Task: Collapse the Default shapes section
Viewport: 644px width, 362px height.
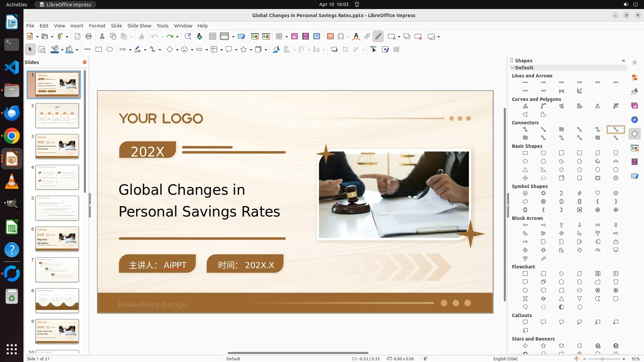Action: 513,68
